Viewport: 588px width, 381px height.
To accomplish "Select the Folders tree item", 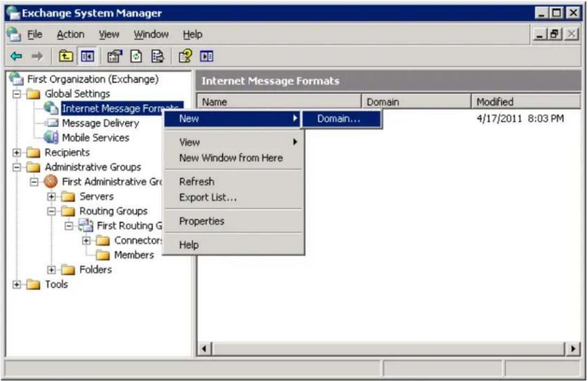I will (x=95, y=270).
